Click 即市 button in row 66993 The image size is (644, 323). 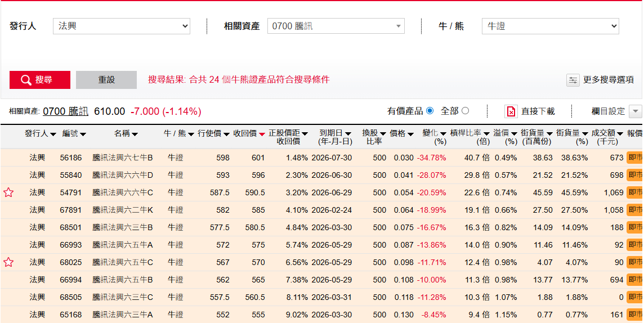pos(635,245)
